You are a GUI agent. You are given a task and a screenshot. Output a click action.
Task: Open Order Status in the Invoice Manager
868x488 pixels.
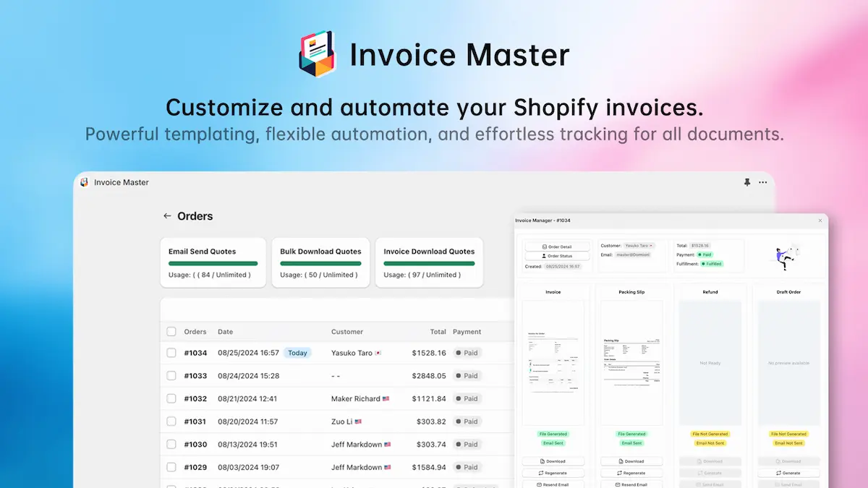558,256
